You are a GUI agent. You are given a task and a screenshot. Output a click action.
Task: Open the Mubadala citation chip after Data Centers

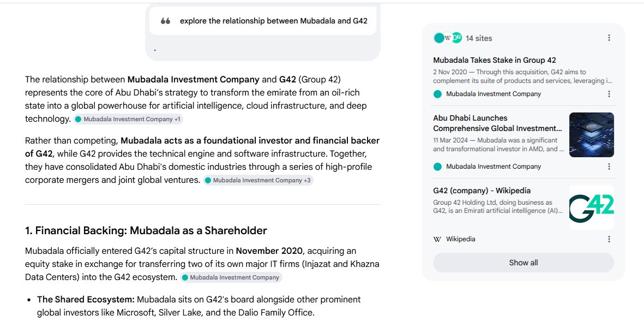point(231,277)
